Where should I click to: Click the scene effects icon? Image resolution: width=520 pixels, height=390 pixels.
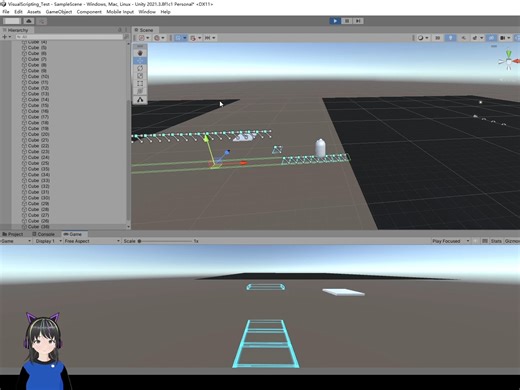pos(475,38)
